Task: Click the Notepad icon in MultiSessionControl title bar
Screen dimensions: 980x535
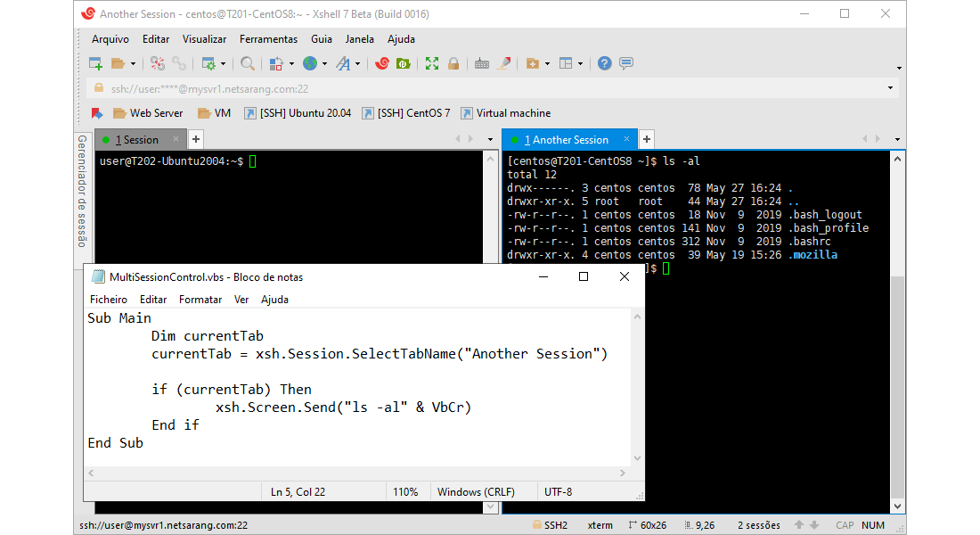Action: click(98, 276)
